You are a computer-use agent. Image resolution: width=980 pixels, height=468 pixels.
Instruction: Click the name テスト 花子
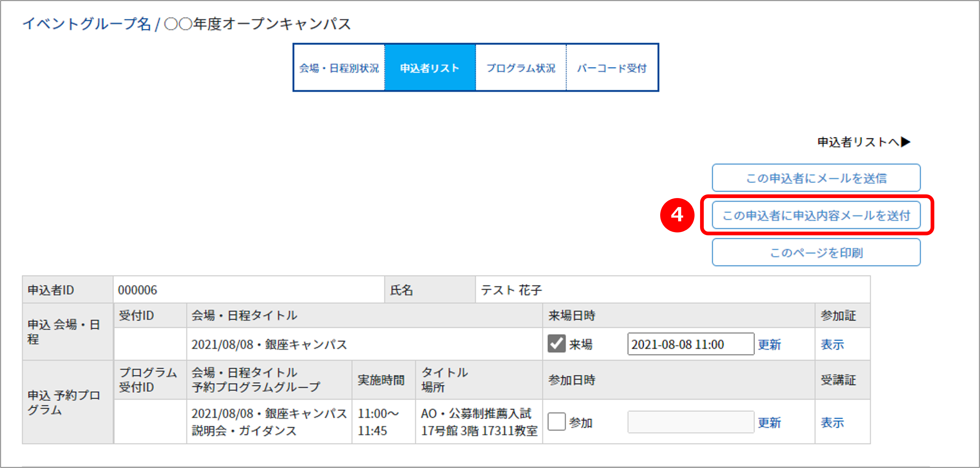511,290
